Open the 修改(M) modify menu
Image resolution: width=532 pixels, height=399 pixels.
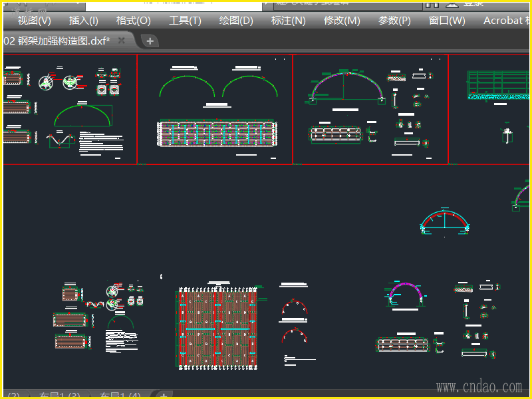coord(342,21)
